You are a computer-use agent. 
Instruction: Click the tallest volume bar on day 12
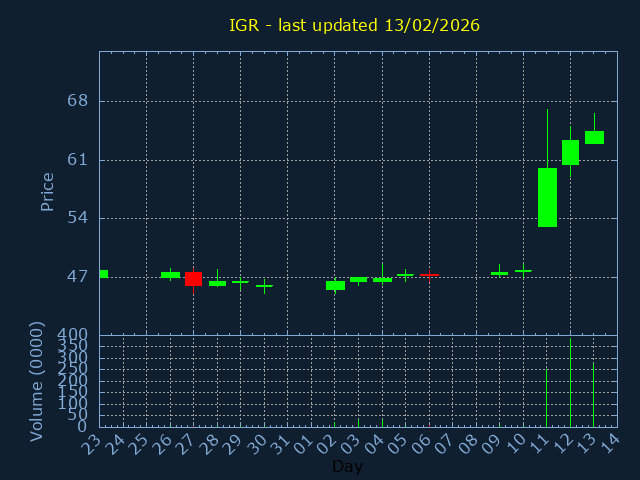click(x=570, y=383)
